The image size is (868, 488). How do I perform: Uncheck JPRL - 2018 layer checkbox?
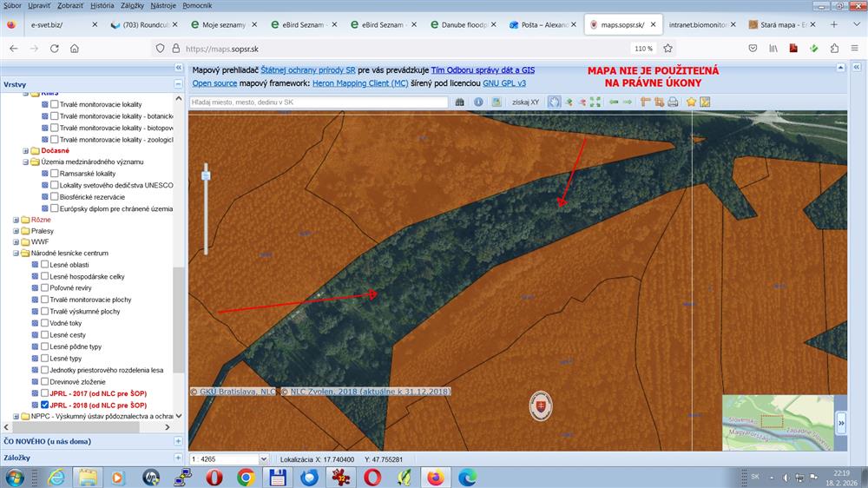point(45,405)
